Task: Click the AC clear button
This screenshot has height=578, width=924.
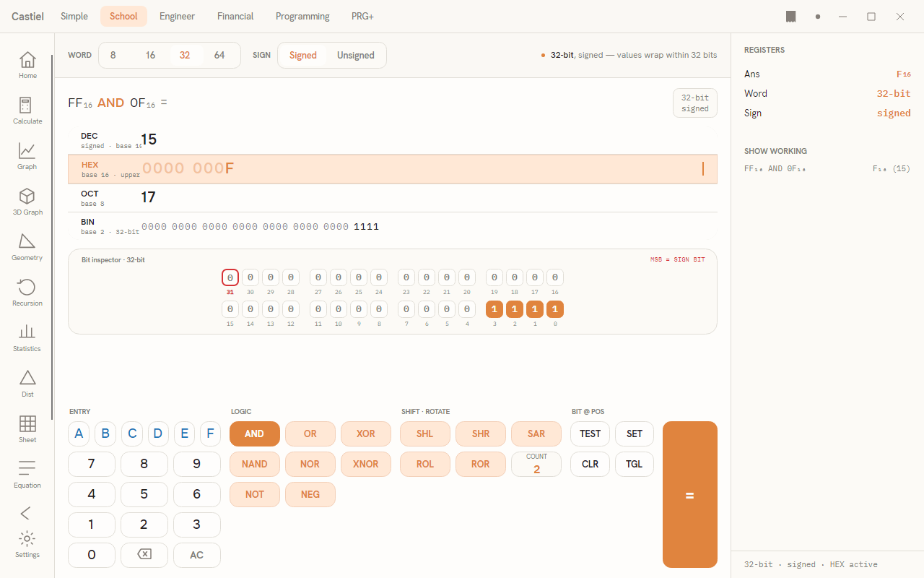Action: [x=197, y=555]
